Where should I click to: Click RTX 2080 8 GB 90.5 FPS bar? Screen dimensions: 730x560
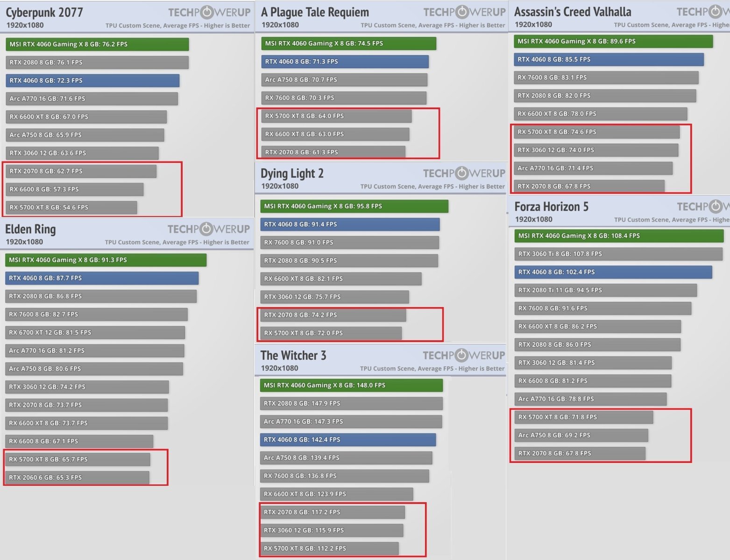(x=349, y=261)
